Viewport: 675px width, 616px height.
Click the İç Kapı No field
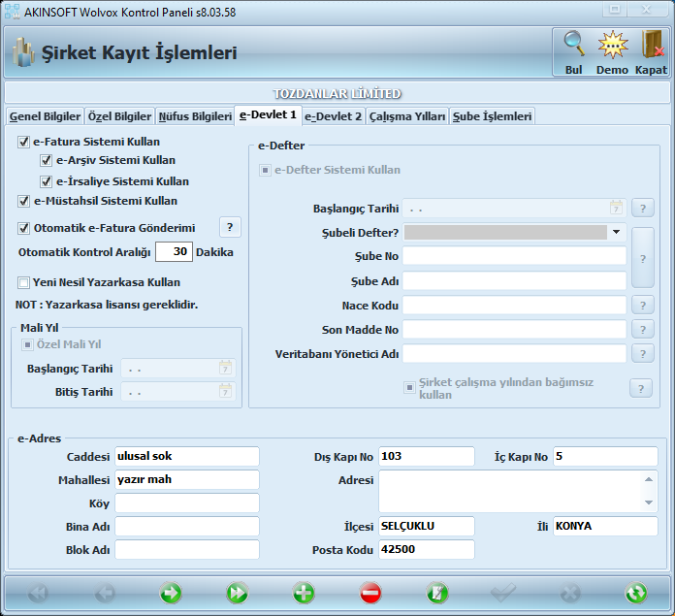tap(605, 456)
